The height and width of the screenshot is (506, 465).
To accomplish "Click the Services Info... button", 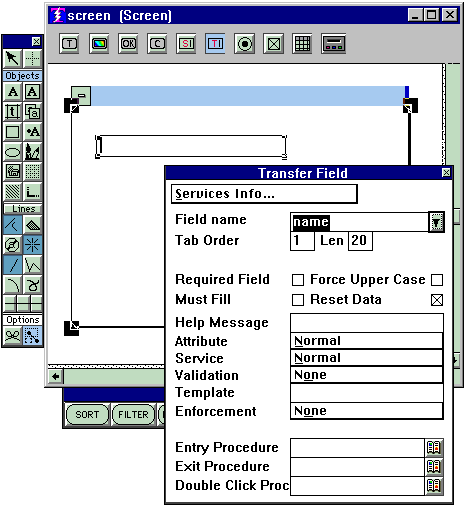I will (264, 194).
